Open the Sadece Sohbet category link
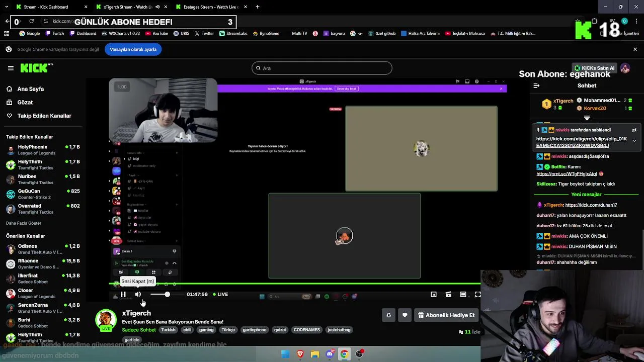644x362 pixels. 139,330
